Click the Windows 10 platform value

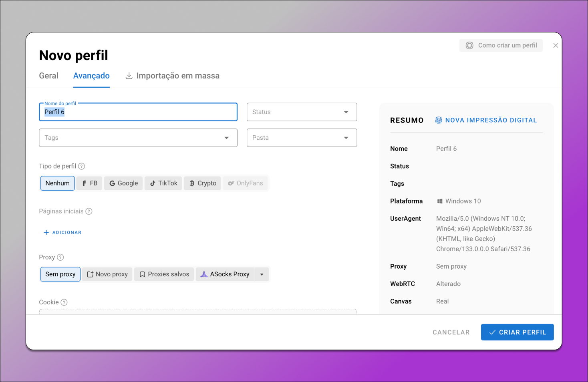(x=459, y=201)
